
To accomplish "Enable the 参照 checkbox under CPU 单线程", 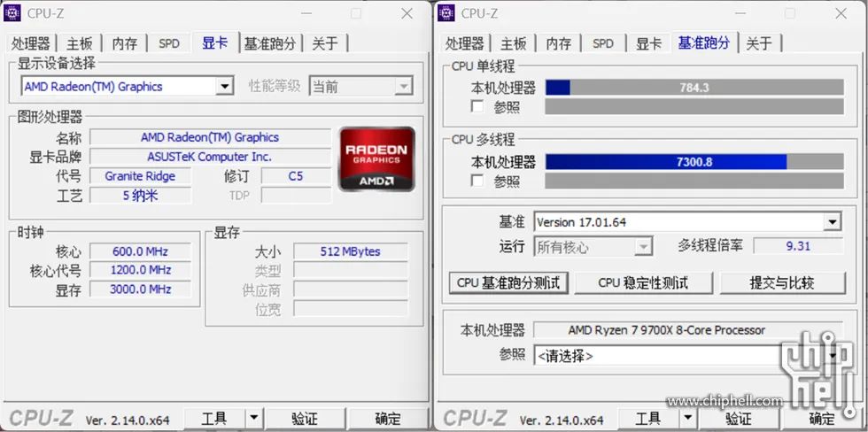I will [x=477, y=105].
